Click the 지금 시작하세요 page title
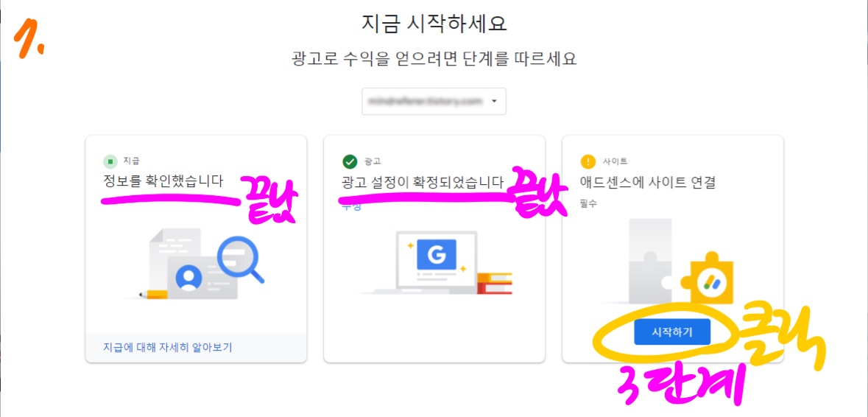Image resolution: width=868 pixels, height=417 pixels. coord(434,24)
